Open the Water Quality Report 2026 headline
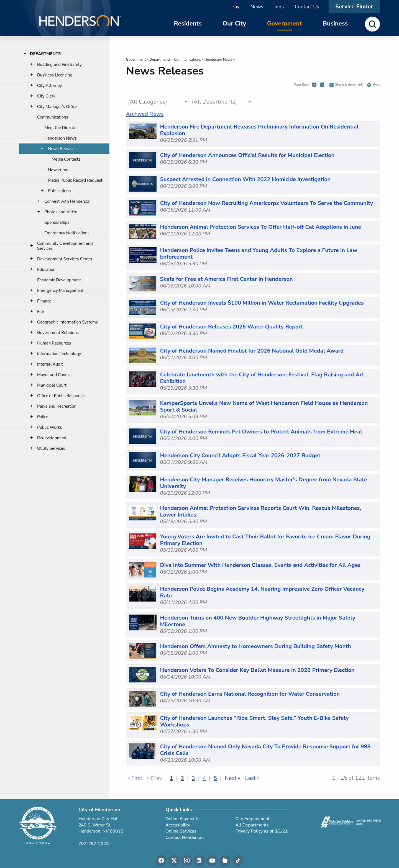Viewport: 399px width, 868px height. (231, 327)
